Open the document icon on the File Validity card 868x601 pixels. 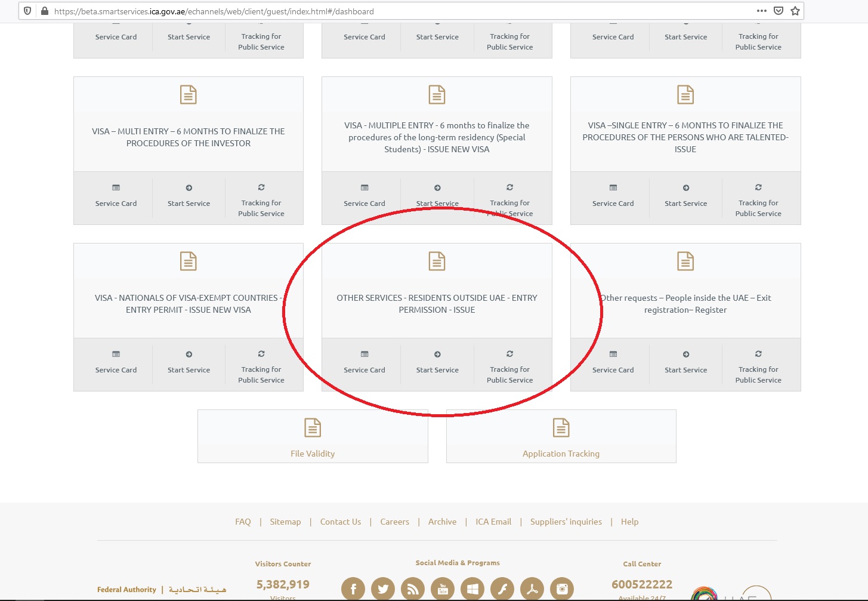(x=312, y=427)
